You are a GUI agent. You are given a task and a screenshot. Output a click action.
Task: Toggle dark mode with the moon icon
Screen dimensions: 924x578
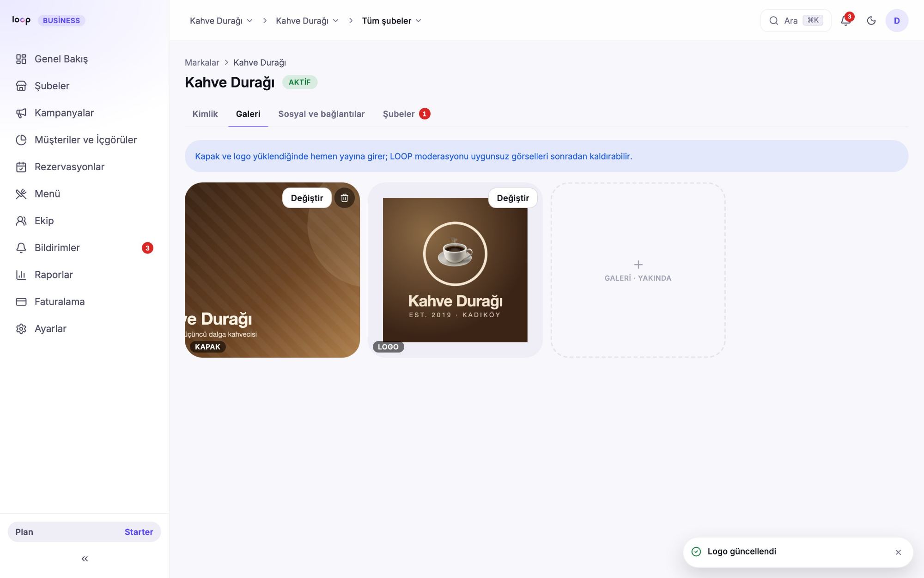click(871, 20)
